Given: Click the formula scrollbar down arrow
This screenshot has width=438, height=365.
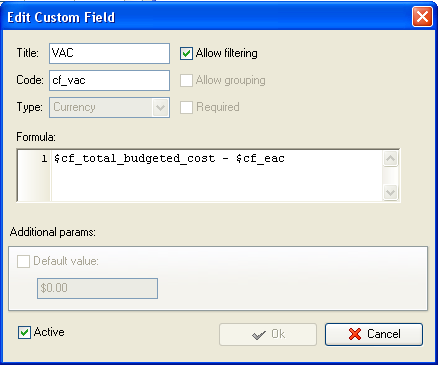Looking at the screenshot, I should pos(391,192).
